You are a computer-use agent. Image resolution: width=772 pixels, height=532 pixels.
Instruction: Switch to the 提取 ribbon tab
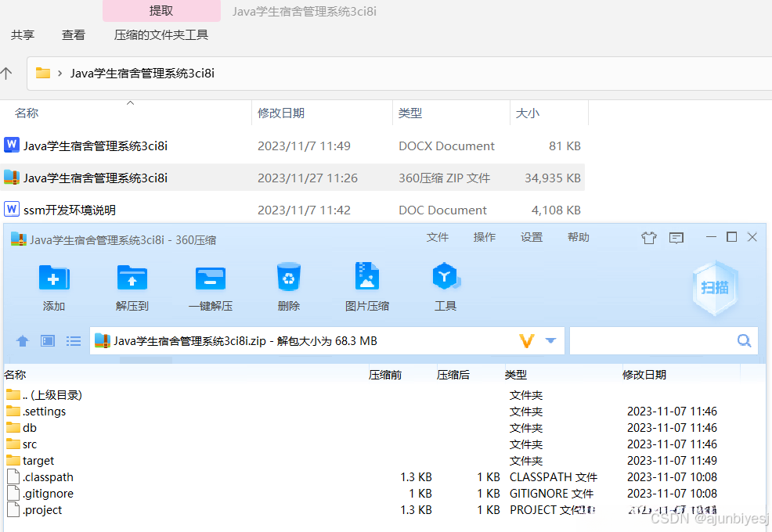(x=161, y=11)
